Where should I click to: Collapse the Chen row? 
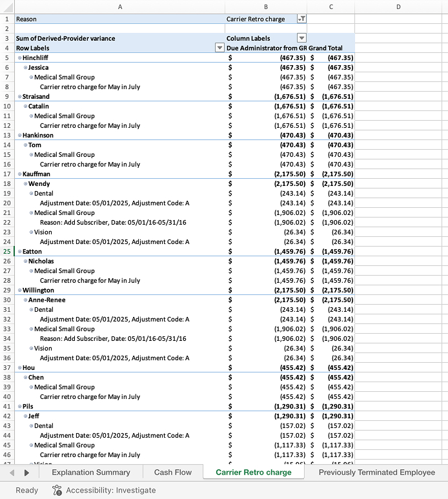[25, 378]
